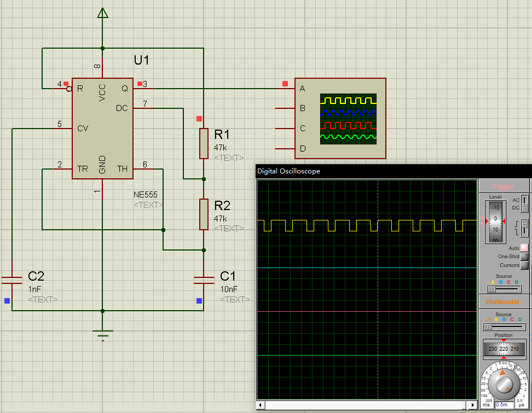Click the R1 47k resistor symbol

[204, 143]
